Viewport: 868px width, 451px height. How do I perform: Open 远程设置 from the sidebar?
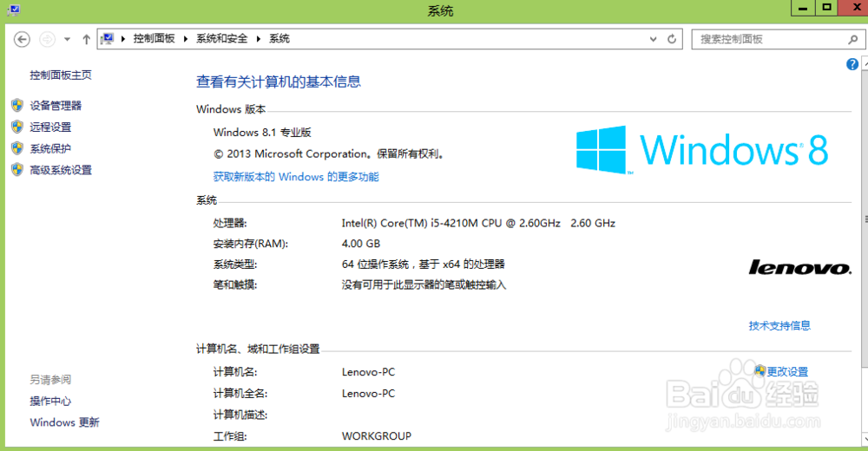(50, 127)
